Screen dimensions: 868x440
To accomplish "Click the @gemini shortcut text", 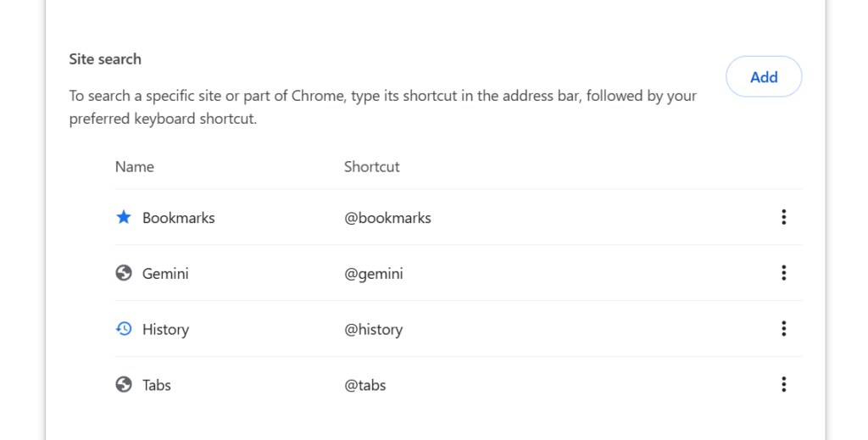I will point(374,273).
